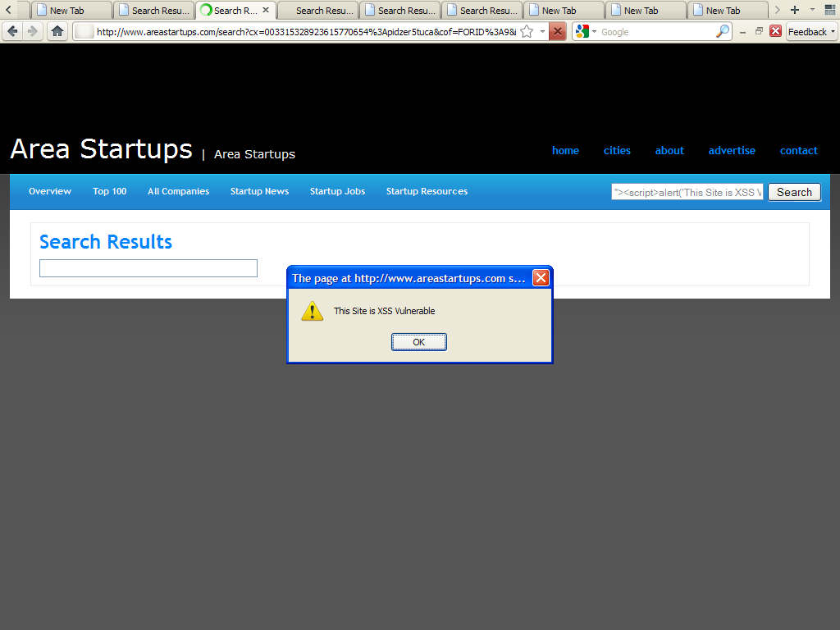
Task: Close the XSS alert dialog with X
Action: (x=541, y=277)
